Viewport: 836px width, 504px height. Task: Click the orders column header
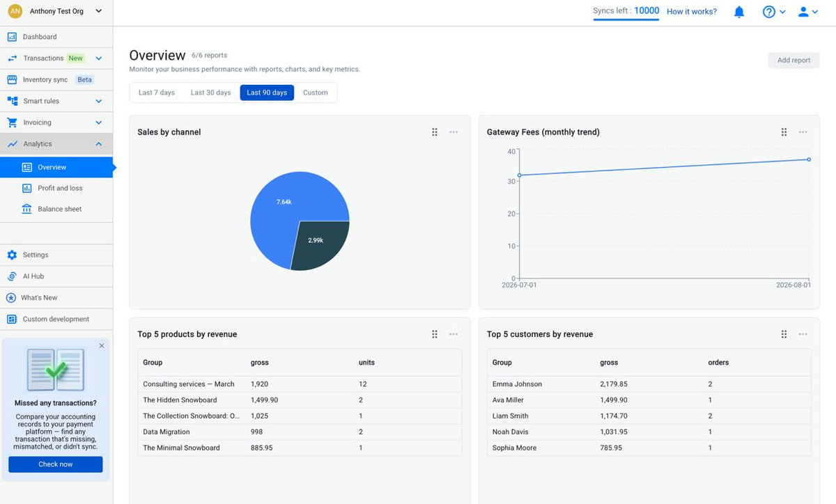click(x=718, y=363)
